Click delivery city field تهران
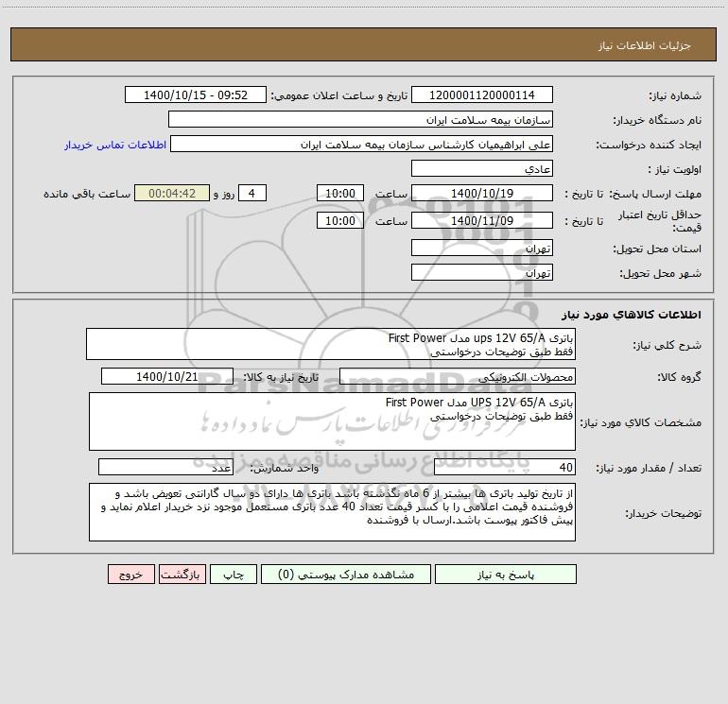 (x=482, y=272)
